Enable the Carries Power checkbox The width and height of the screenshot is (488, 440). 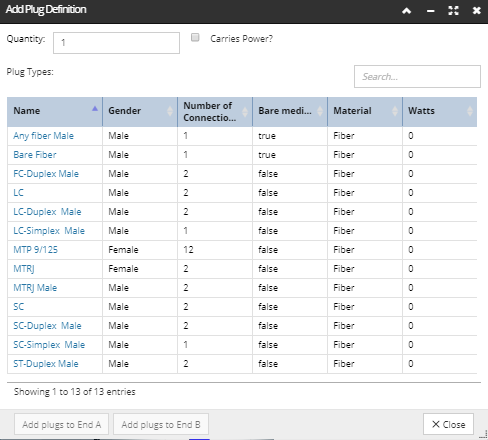[195, 37]
